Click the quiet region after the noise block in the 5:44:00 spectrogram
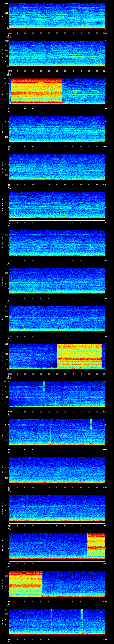Image resolution: width=114 pixels, height=644 pixels. [x=74, y=584]
